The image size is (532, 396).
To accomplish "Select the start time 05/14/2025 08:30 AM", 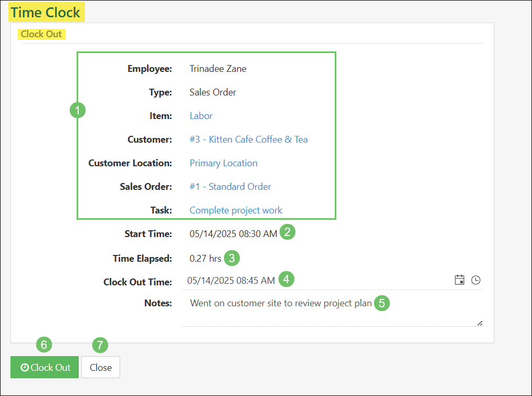I will (x=233, y=234).
